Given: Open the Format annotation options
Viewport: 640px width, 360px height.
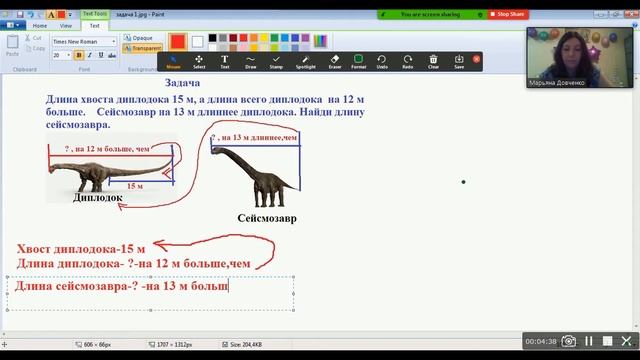Looking at the screenshot, I should coord(358,62).
